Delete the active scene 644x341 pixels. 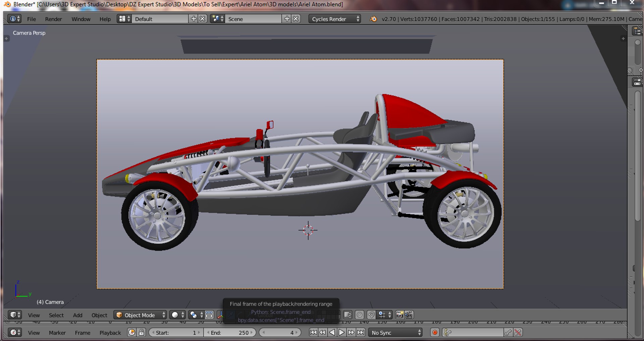click(x=296, y=19)
